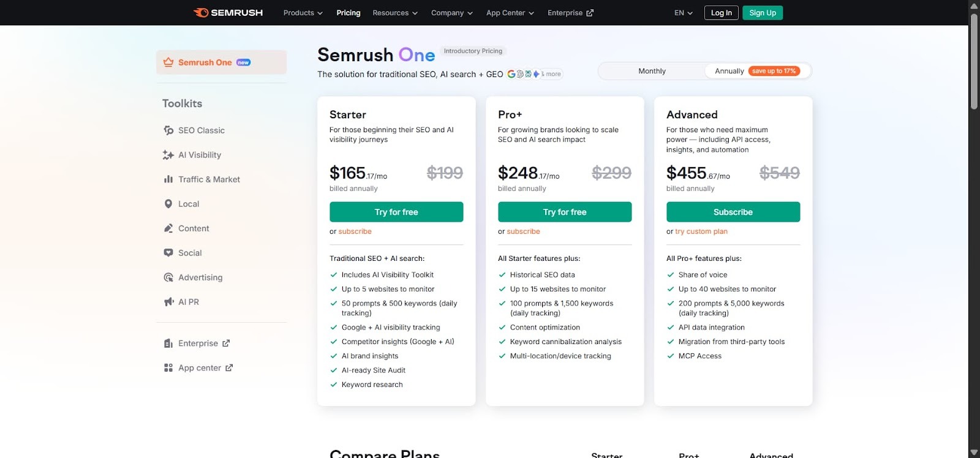Click 'Keyword cannibalization analysis' feature text

pyautogui.click(x=566, y=342)
